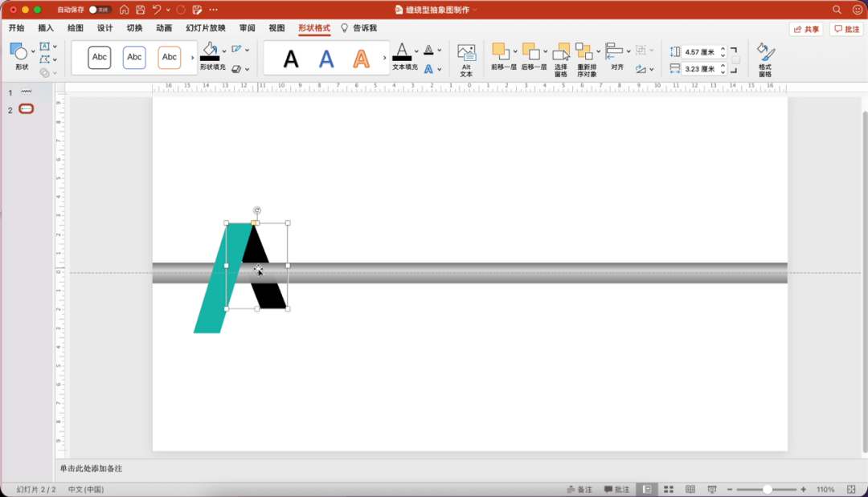Toggle the Notes (备注) pane in status bar

pyautogui.click(x=579, y=489)
